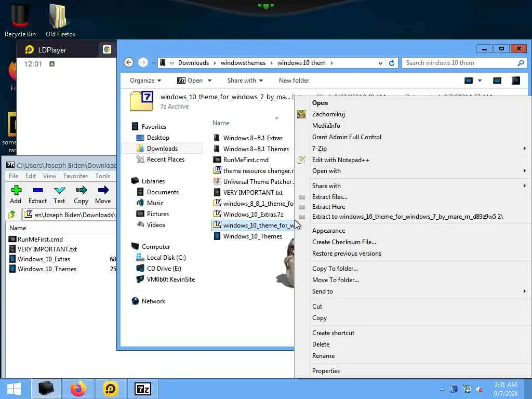
Task: Click the volume icon in system tray
Action: tap(480, 390)
